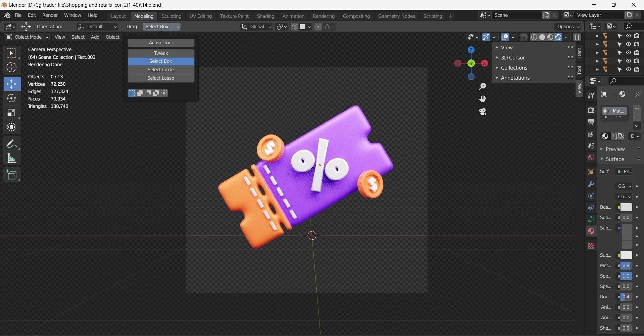Activate the Transform tool
Image resolution: width=644 pixels, height=336 pixels.
(x=11, y=127)
